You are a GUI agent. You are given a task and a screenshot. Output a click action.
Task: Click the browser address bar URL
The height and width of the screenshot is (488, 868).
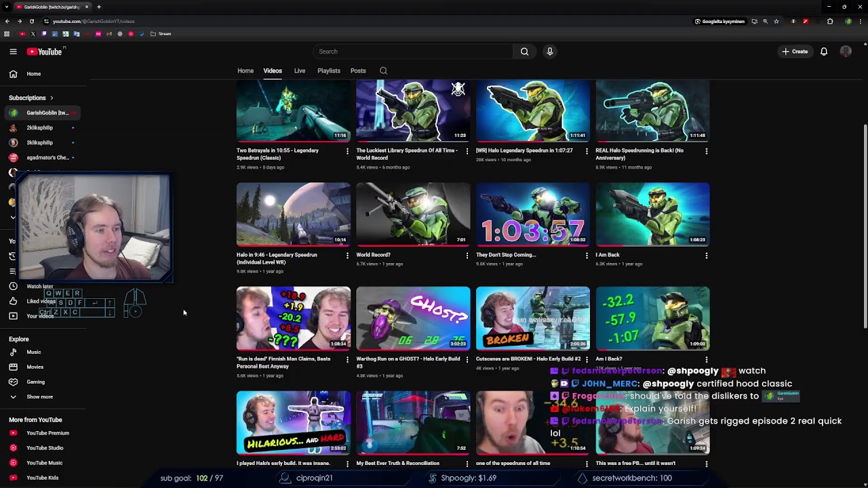(94, 21)
